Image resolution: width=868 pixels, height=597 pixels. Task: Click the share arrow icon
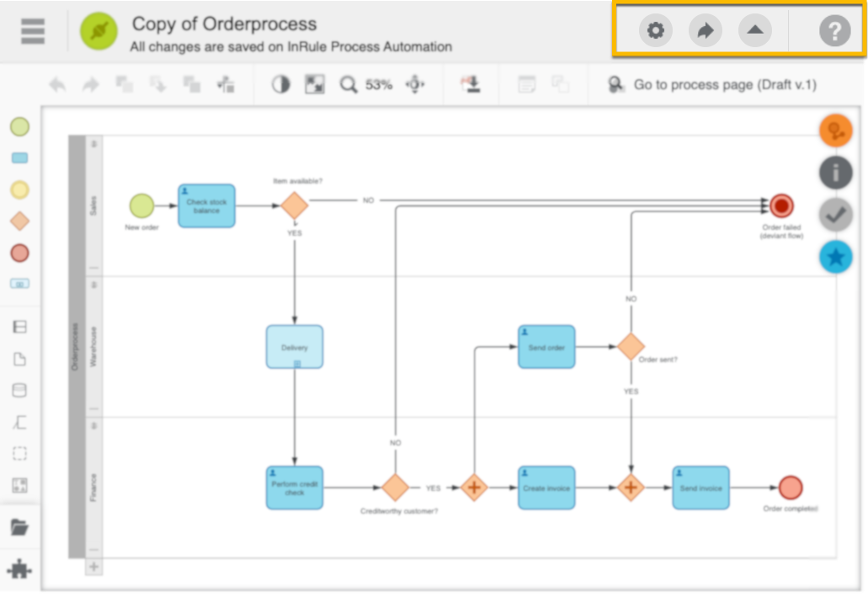(x=705, y=31)
